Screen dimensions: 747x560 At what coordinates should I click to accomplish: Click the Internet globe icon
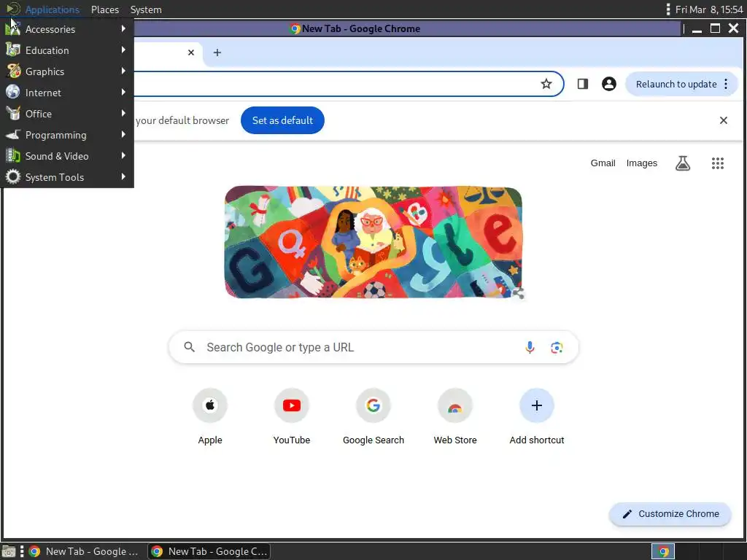tap(13, 92)
